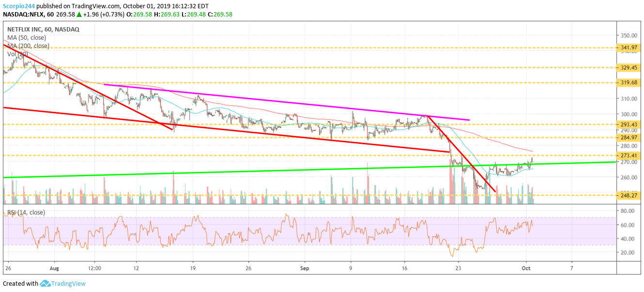Click the 12:00 time axis label
Image resolution: width=644 pixels, height=292 pixels.
pyautogui.click(x=95, y=267)
